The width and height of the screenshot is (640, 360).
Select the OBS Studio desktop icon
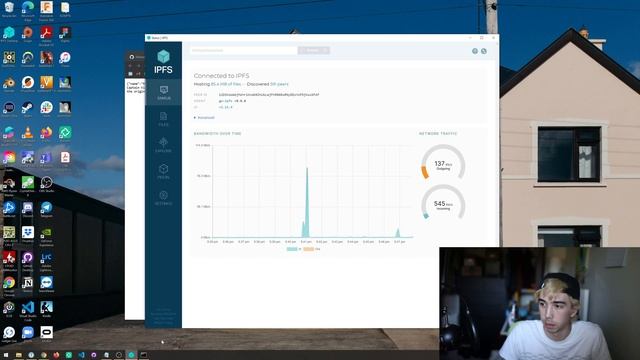46,184
